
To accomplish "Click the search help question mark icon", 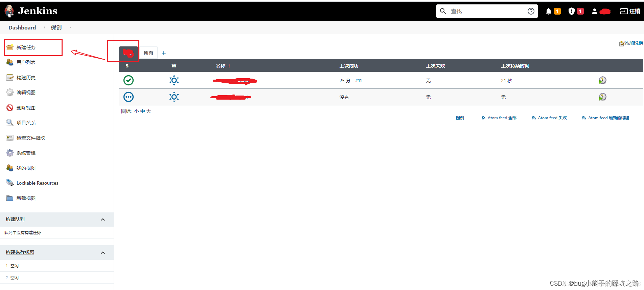I will [x=531, y=11].
